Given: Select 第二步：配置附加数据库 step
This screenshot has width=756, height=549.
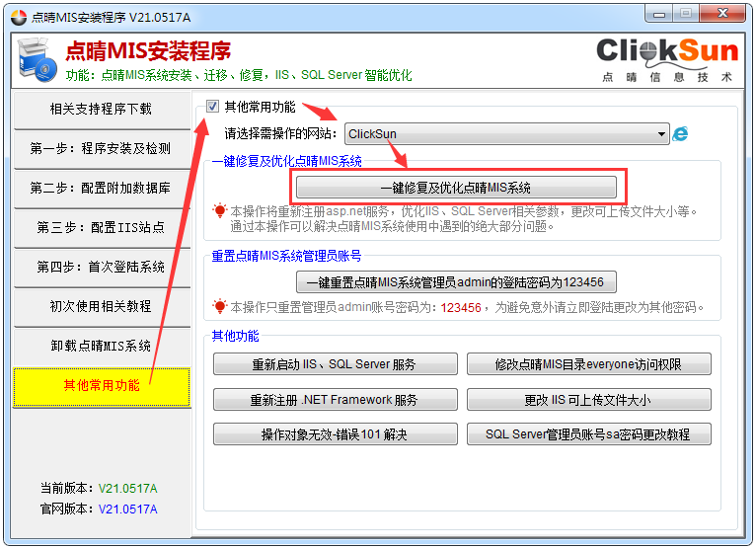Looking at the screenshot, I should pyautogui.click(x=103, y=189).
